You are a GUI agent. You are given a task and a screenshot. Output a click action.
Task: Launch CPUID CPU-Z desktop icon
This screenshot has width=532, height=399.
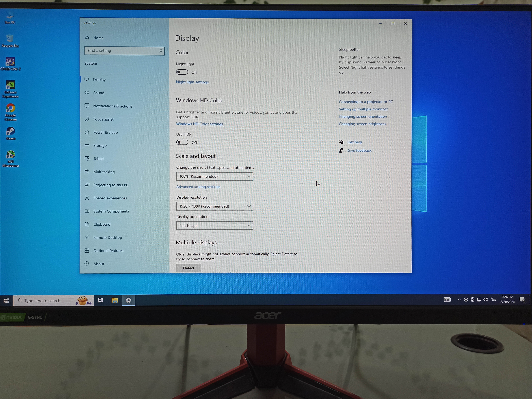[x=10, y=64]
